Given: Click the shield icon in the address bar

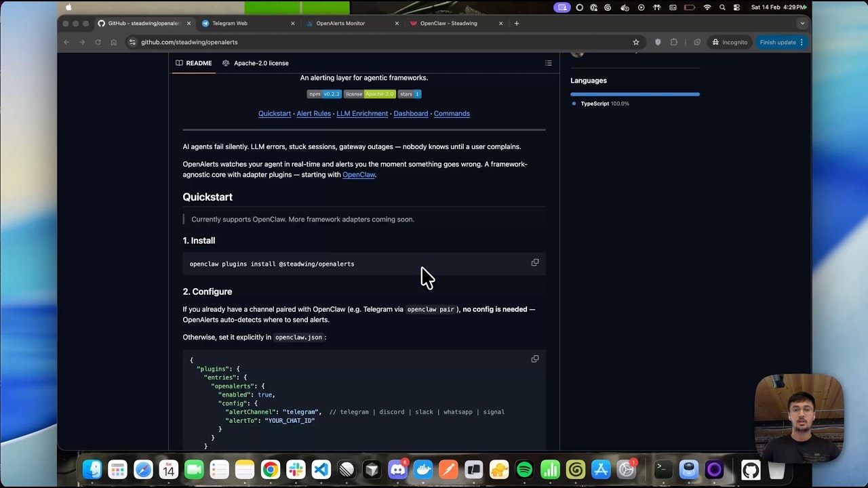Looking at the screenshot, I should 658,42.
